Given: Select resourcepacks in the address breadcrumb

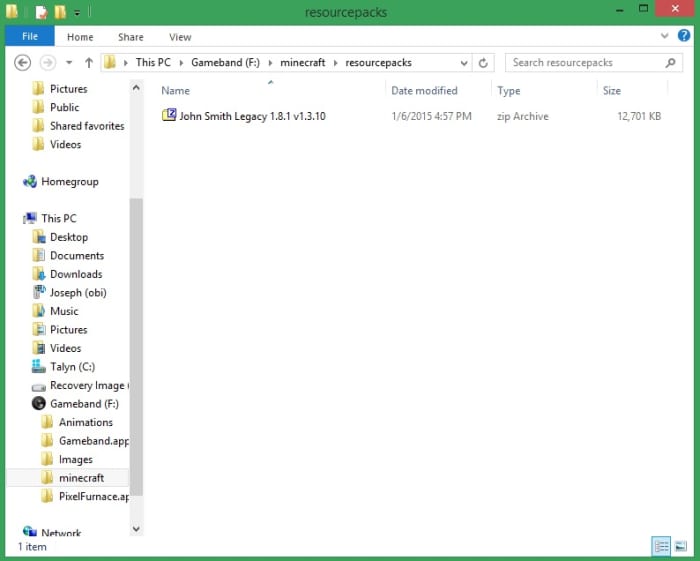Looking at the screenshot, I should (x=379, y=62).
